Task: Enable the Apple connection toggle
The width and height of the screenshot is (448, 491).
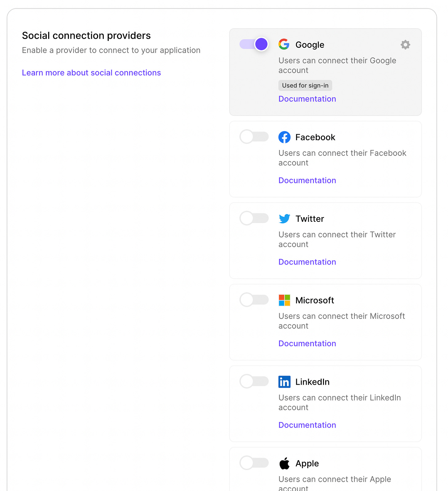Action: tap(254, 463)
